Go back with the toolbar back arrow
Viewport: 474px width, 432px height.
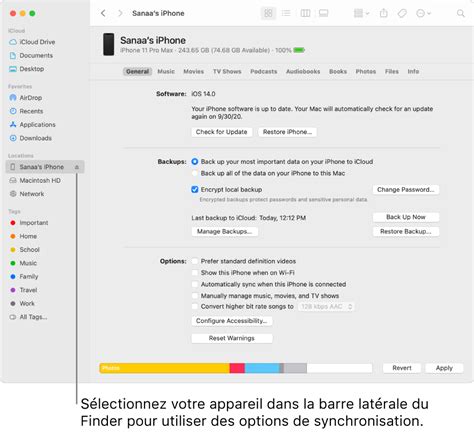pos(103,13)
